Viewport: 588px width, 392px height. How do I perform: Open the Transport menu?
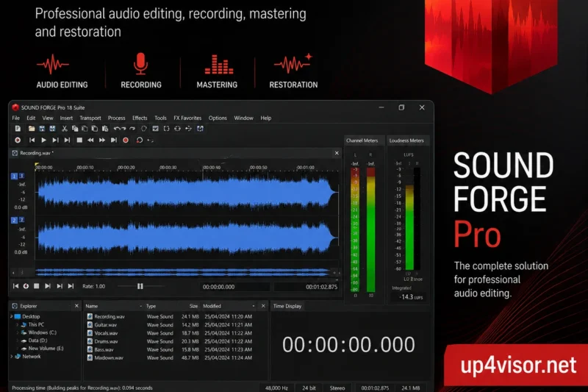[x=90, y=118]
